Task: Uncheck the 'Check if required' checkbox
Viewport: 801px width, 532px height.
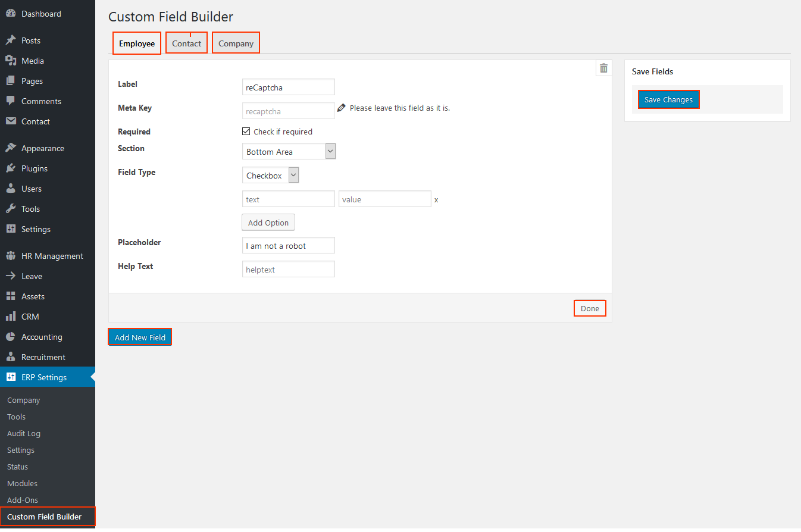Action: pyautogui.click(x=246, y=131)
